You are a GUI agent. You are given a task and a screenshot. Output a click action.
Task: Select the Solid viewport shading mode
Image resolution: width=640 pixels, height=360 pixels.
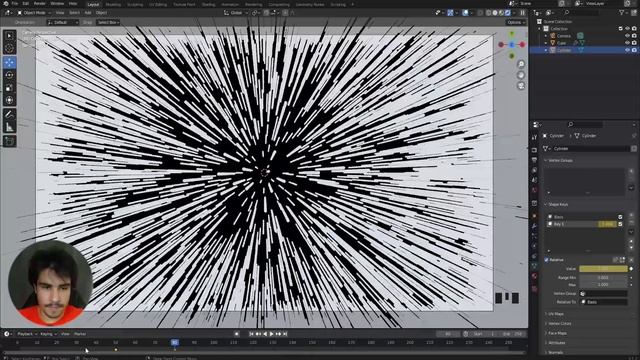click(x=495, y=13)
